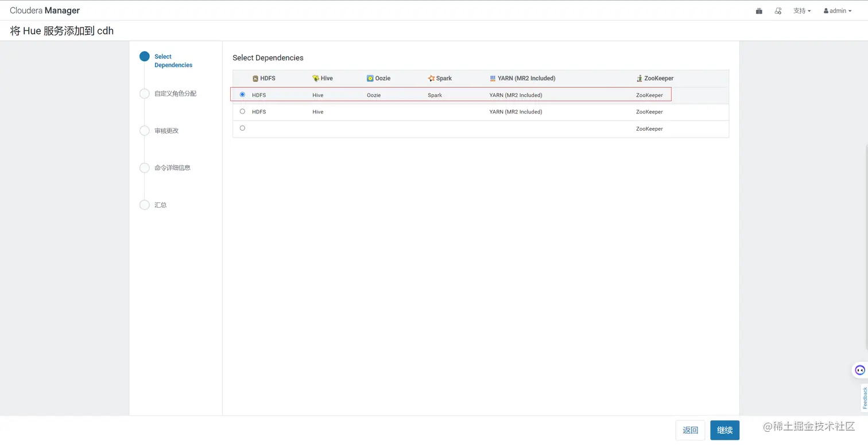
Task: Go to 命令详细信息 wizard step
Action: point(172,167)
